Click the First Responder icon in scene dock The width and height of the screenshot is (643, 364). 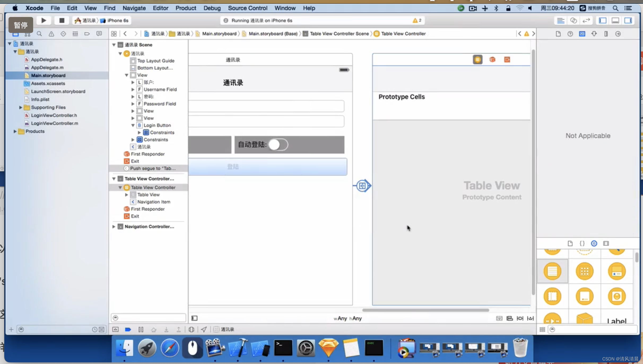(x=492, y=59)
